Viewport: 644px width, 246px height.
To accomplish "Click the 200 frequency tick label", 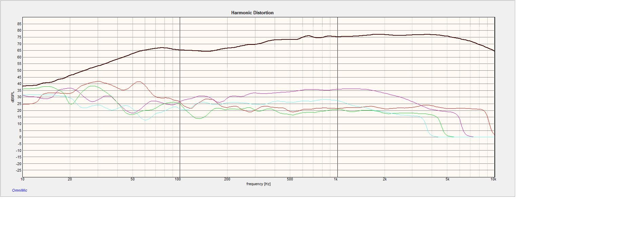I will [227, 179].
